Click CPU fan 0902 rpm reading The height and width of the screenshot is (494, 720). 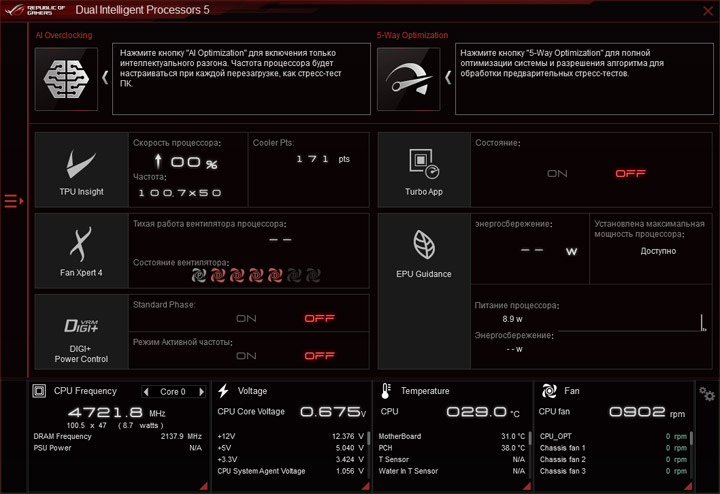coord(647,412)
